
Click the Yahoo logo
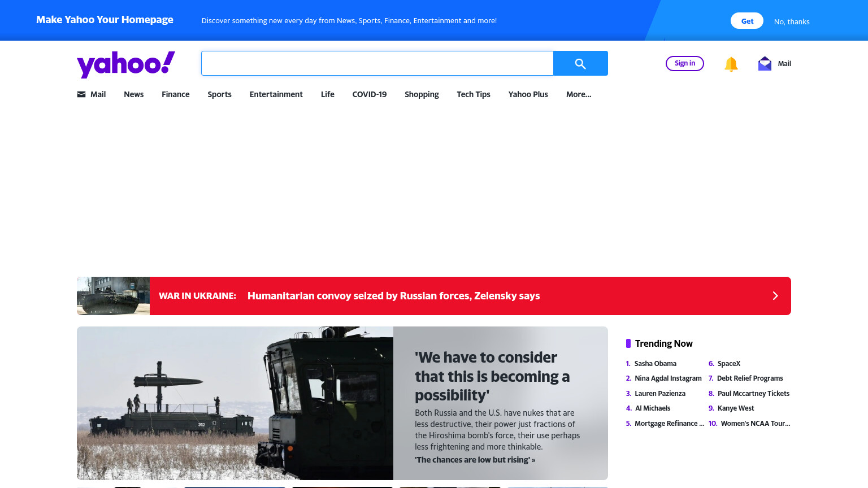click(126, 64)
